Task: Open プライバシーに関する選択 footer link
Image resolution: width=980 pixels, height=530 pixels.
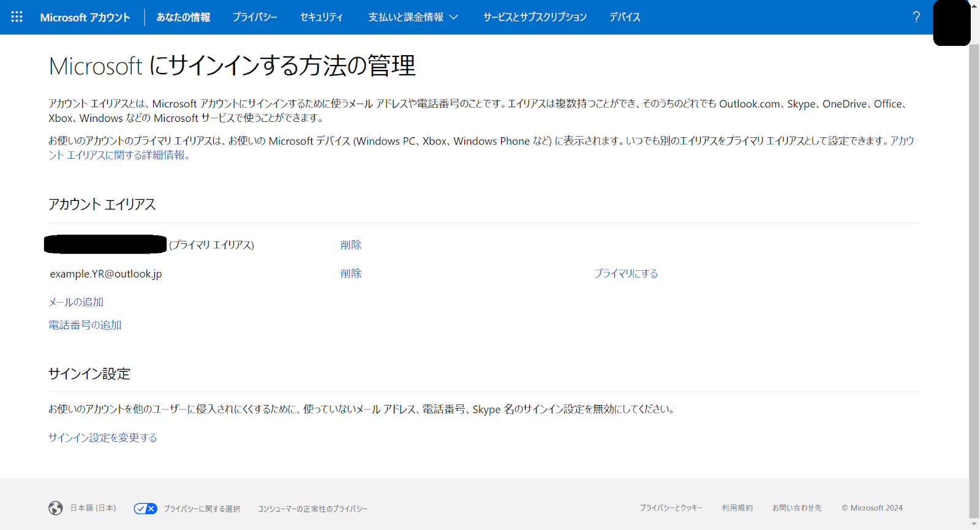Action: pyautogui.click(x=202, y=509)
